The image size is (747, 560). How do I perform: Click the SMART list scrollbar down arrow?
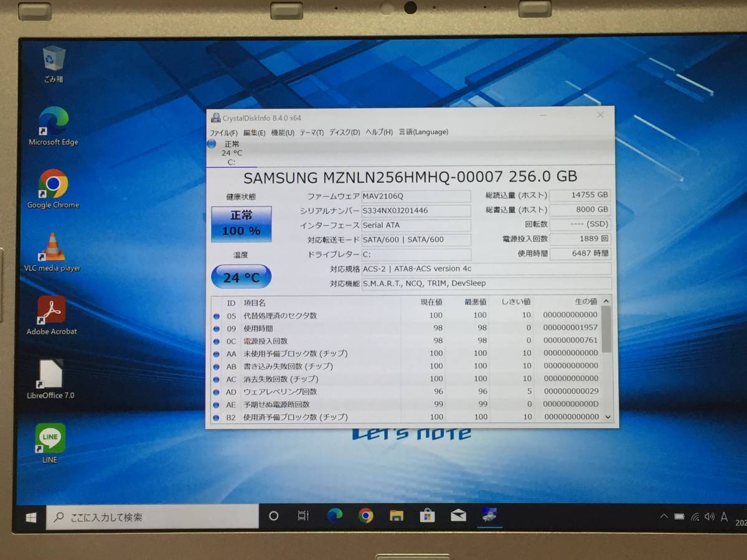[x=608, y=417]
